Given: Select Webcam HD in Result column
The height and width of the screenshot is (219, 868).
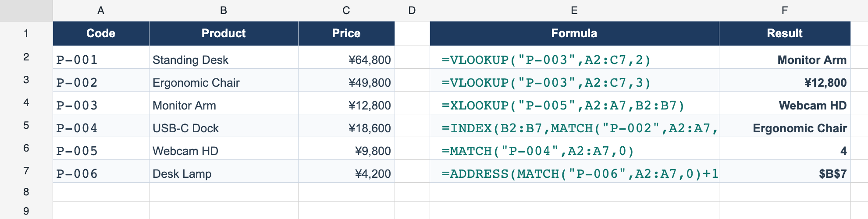Looking at the screenshot, I should [x=785, y=103].
